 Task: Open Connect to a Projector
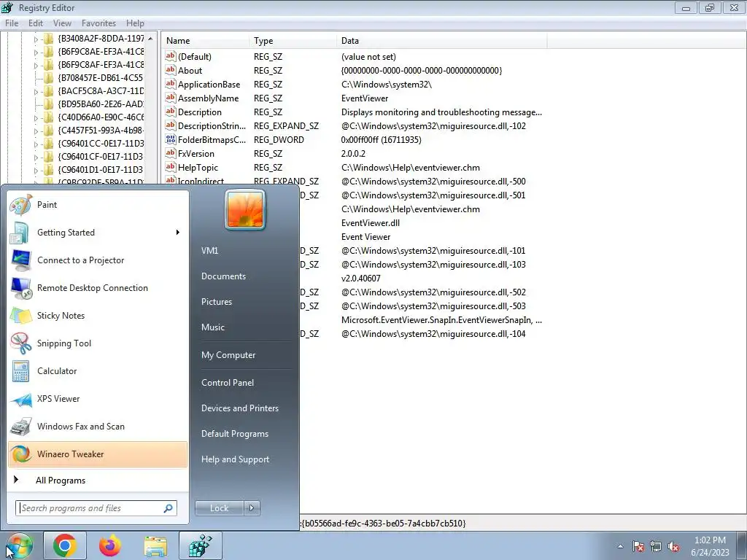click(98, 260)
